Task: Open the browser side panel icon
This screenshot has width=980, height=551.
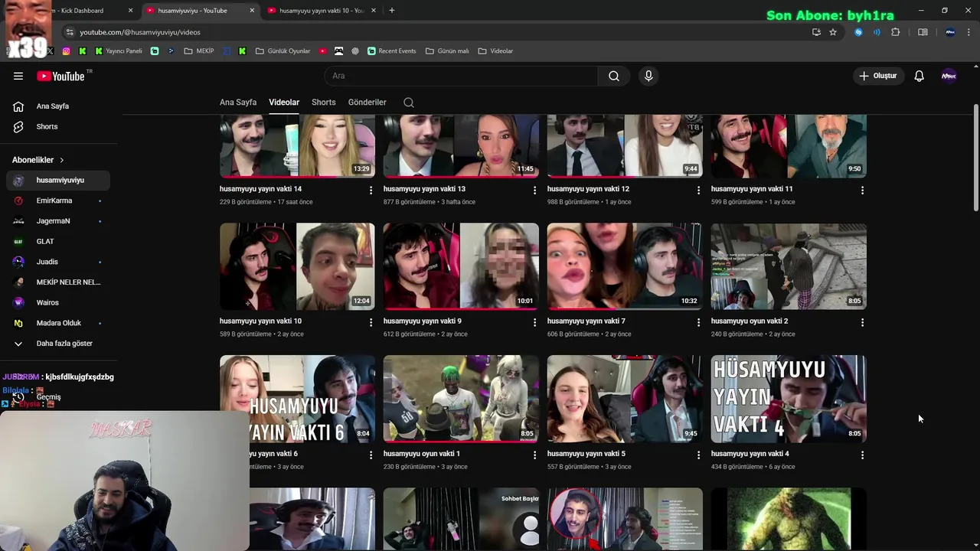Action: coord(923,32)
